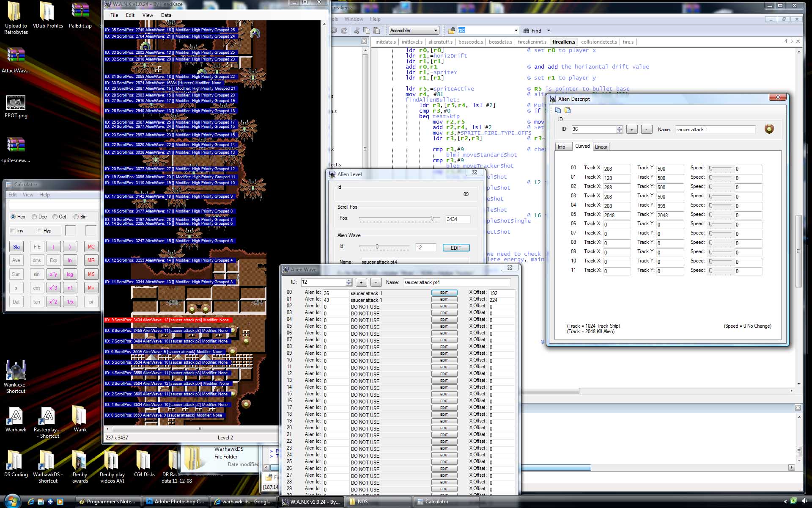Click the paste icon in Alien Descript toolbar
Viewport: 812px width, 508px height.
click(568, 110)
